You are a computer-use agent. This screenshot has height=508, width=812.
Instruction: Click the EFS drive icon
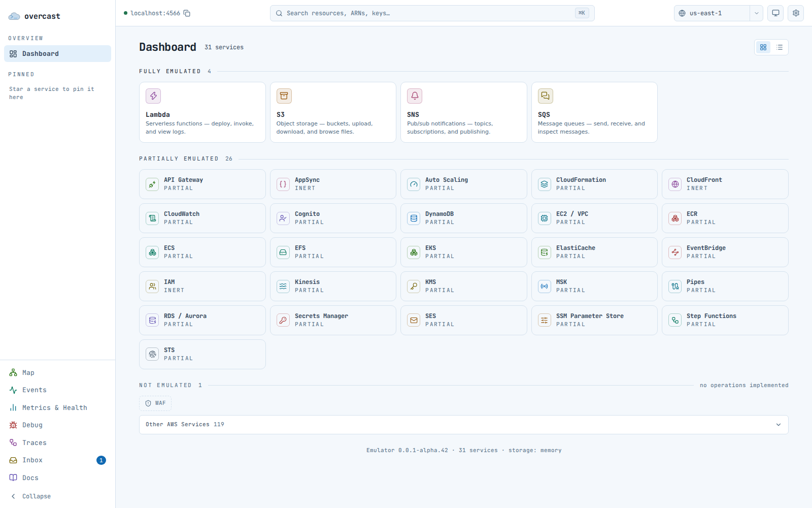pos(283,252)
